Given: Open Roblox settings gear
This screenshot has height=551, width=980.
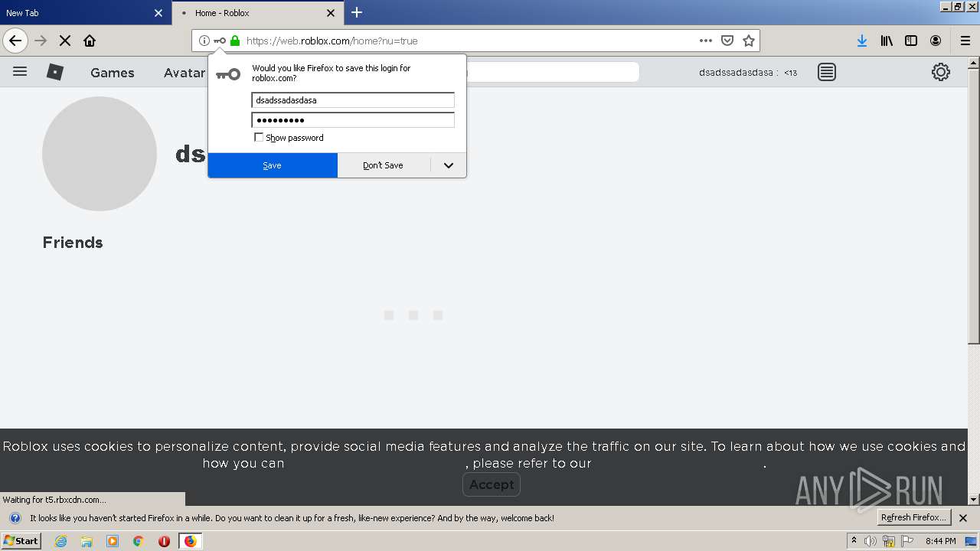Looking at the screenshot, I should 941,72.
